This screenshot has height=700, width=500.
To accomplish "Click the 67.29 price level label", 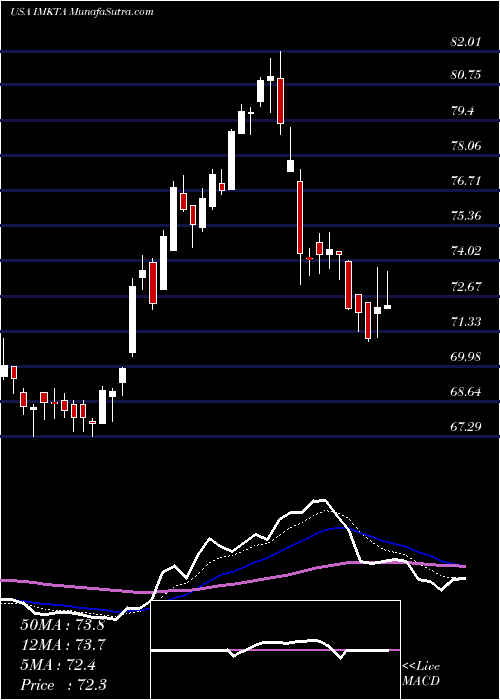I will point(466,427).
